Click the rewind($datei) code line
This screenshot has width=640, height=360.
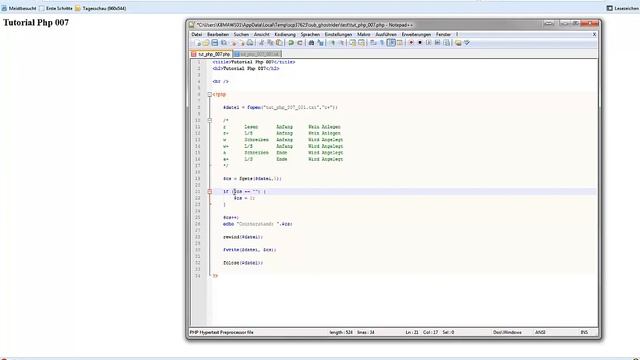[243, 237]
